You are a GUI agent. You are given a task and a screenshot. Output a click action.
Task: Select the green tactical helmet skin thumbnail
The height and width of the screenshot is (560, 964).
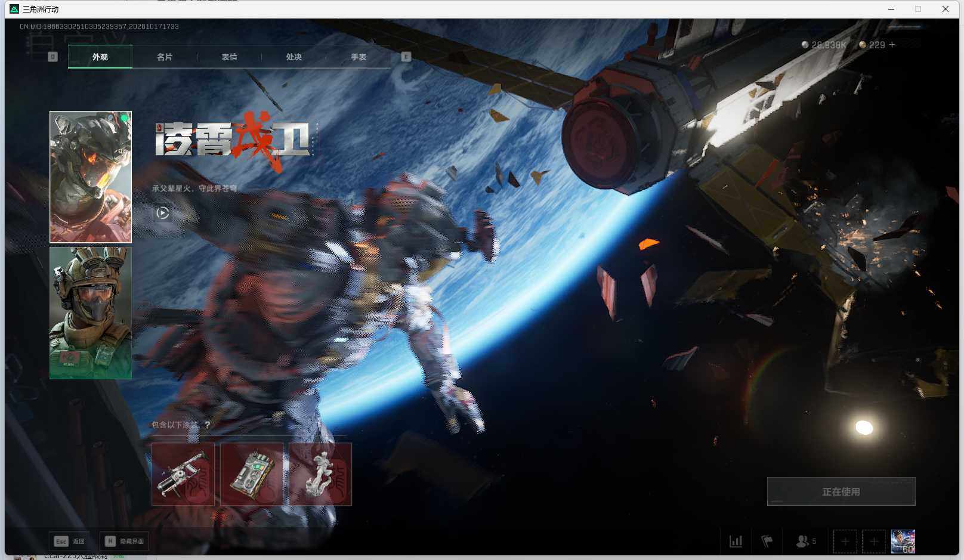pos(91,313)
